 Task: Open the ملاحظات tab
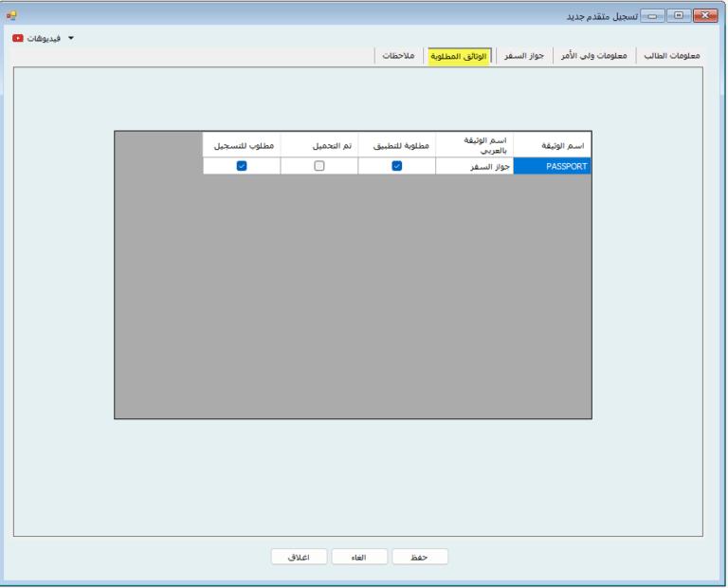(x=398, y=56)
